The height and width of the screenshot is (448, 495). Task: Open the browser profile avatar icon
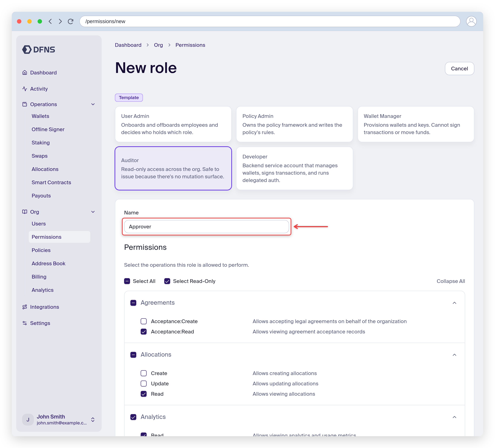point(471,21)
